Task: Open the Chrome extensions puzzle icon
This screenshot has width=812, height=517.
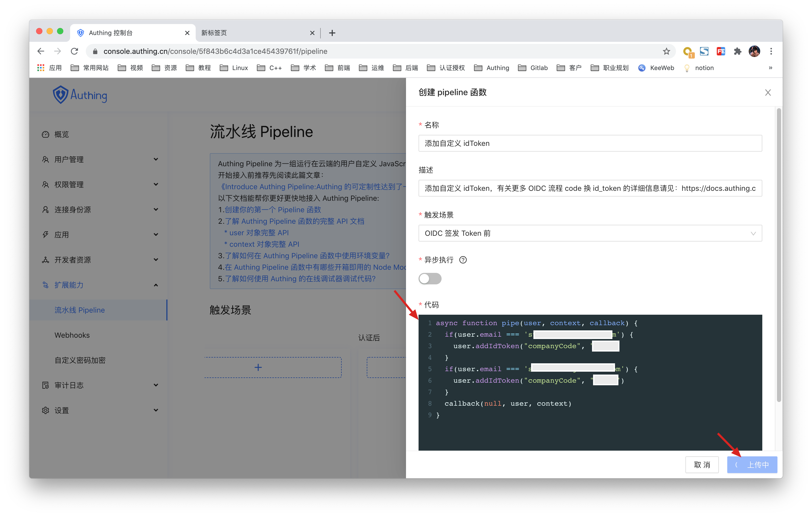Action: click(x=737, y=51)
